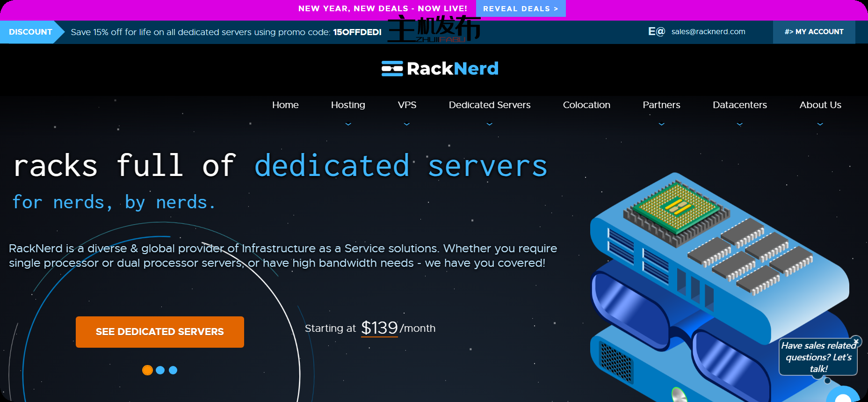Expand the Dedicated Servers dropdown chevron

[x=490, y=124]
